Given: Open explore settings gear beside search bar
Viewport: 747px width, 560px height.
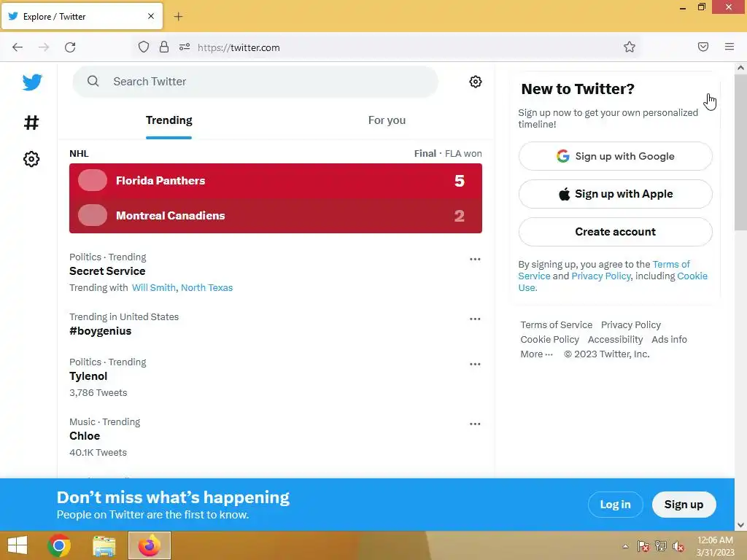Looking at the screenshot, I should [x=475, y=82].
